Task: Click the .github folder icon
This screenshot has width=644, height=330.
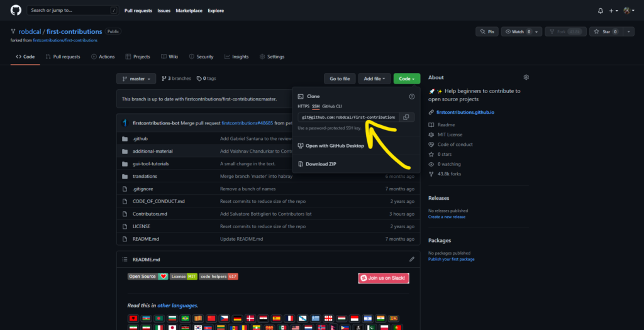Action: tap(125, 139)
